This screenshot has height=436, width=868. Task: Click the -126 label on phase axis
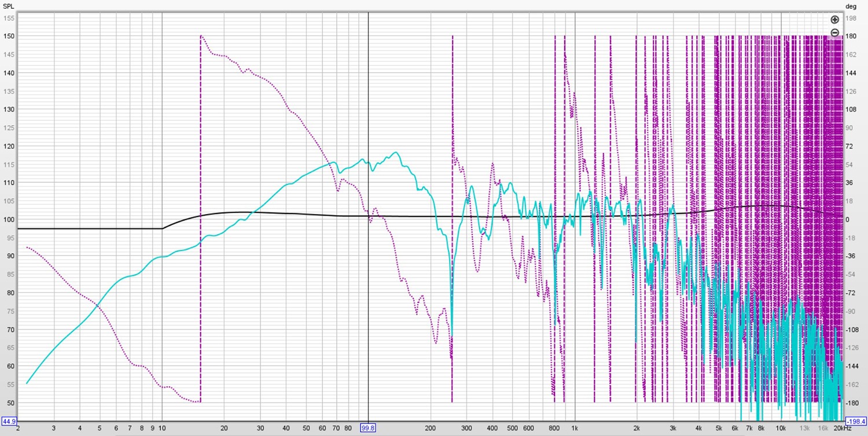[x=852, y=348]
